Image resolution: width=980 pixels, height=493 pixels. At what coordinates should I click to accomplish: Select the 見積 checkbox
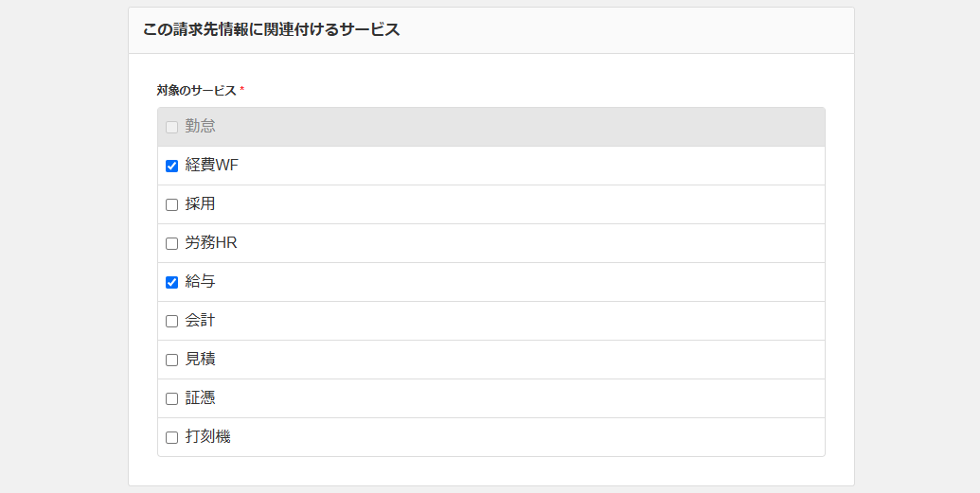(171, 360)
